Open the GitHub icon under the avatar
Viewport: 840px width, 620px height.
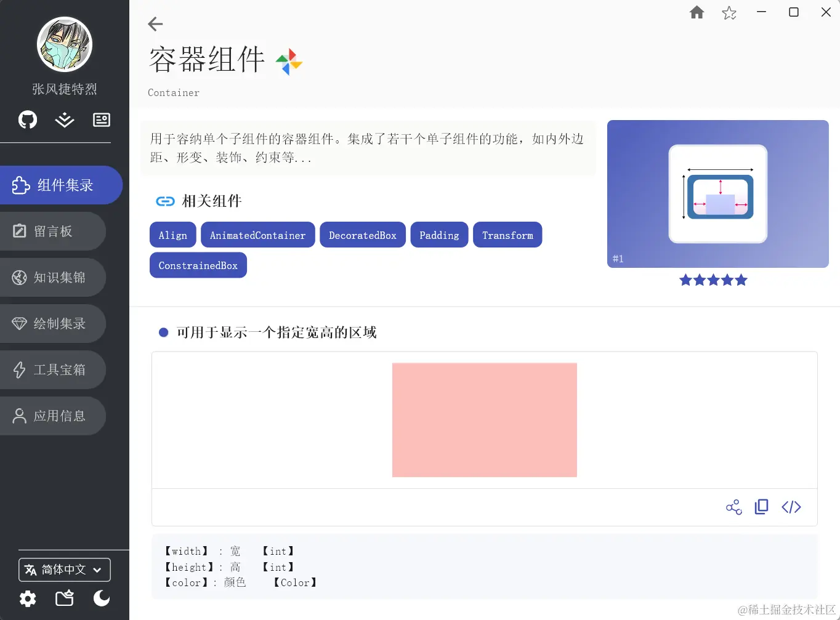[x=28, y=119]
